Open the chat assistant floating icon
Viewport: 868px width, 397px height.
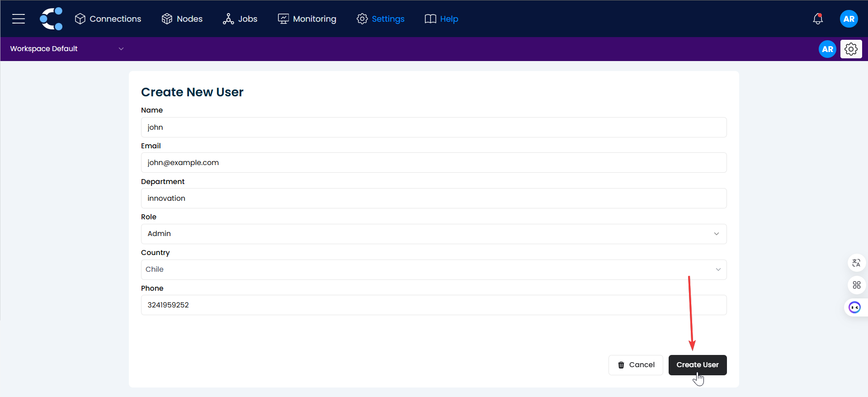(854, 307)
